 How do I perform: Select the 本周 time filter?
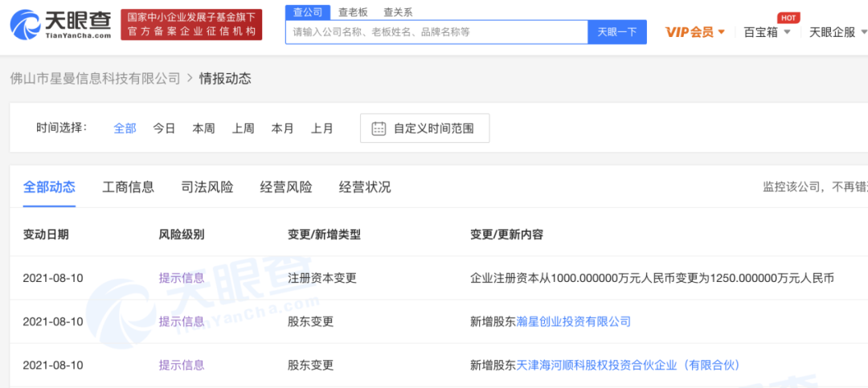[203, 129]
